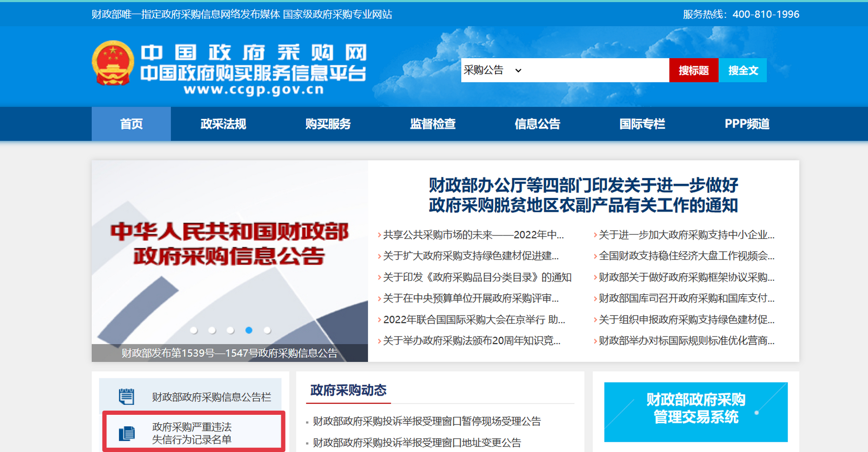Open link 关于印发《政府采购品目分类目录》的通知
Screen dimensions: 868x452
(x=477, y=277)
